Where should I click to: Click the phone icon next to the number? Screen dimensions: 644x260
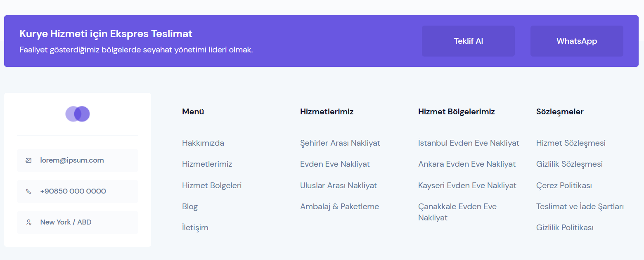[x=28, y=191]
